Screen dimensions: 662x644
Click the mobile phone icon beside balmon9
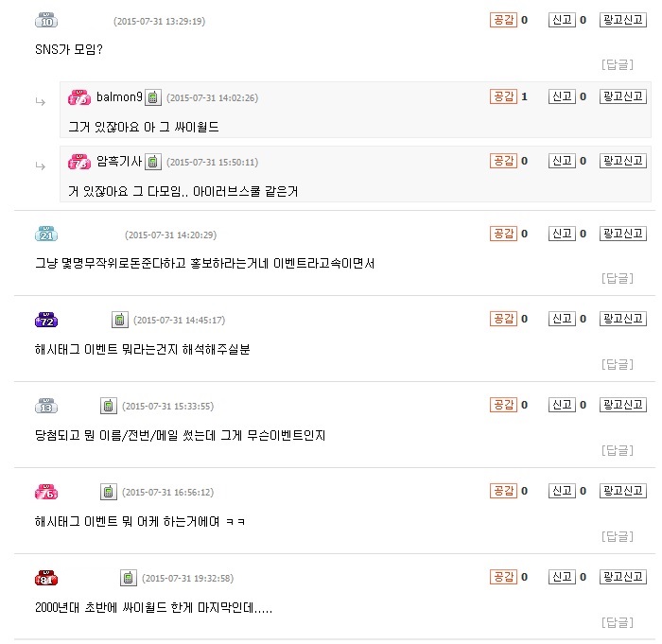click(x=152, y=97)
